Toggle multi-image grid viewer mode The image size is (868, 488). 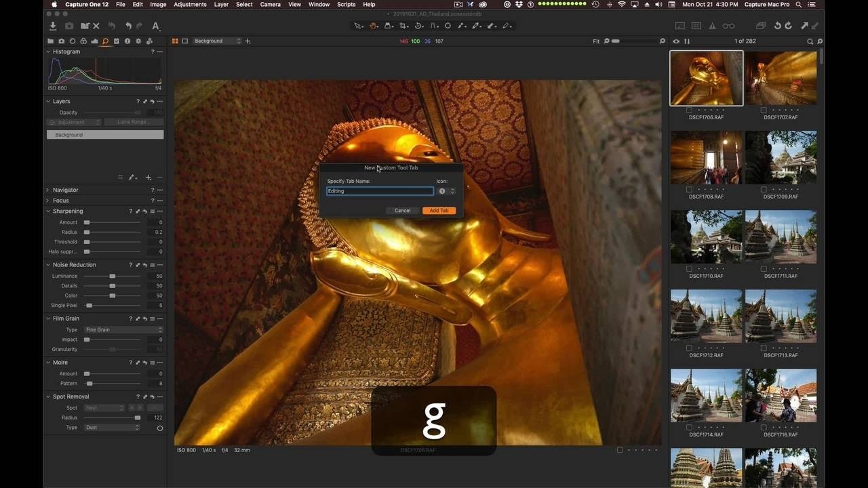pyautogui.click(x=175, y=41)
